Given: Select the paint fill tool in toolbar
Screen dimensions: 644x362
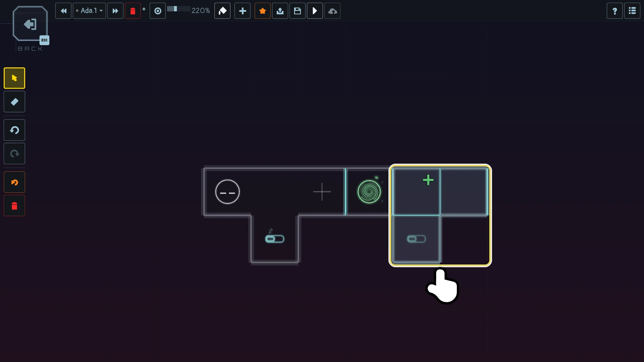Looking at the screenshot, I should click(x=222, y=11).
